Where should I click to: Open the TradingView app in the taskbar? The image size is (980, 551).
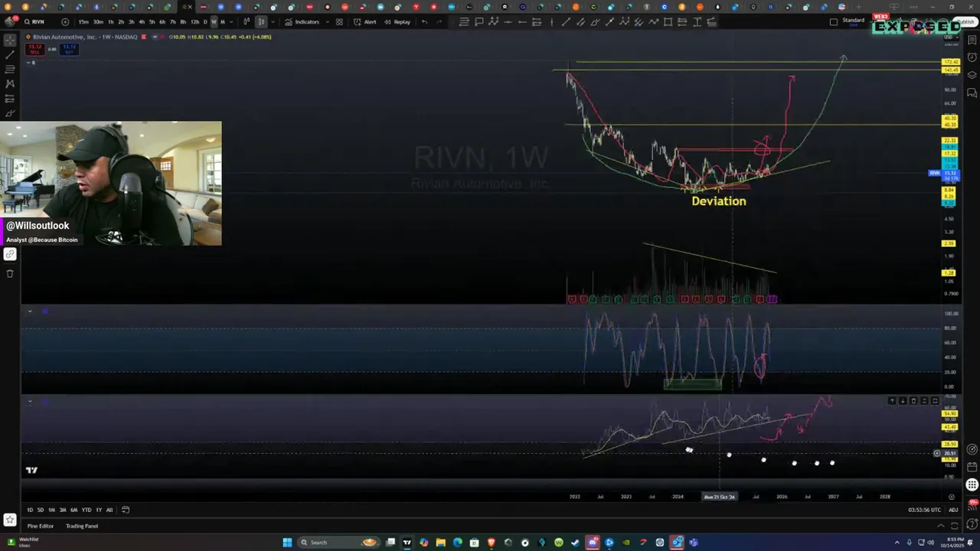click(x=407, y=543)
